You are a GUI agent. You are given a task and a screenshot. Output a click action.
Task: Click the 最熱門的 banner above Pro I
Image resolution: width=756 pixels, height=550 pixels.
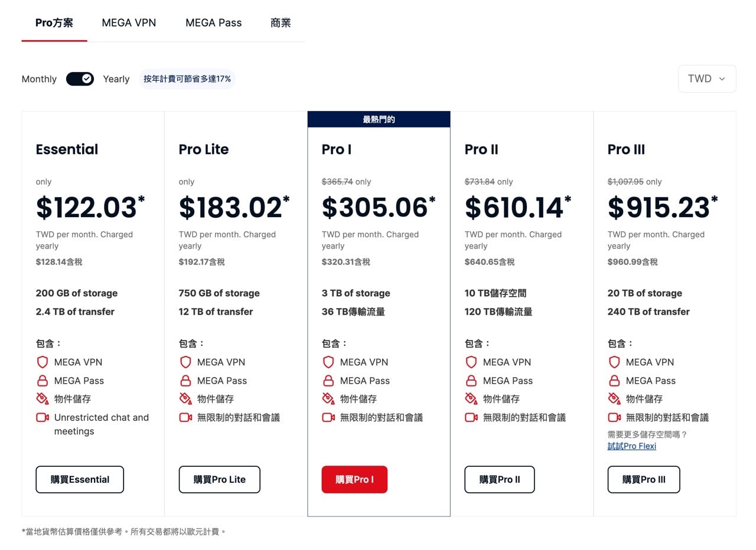[379, 119]
